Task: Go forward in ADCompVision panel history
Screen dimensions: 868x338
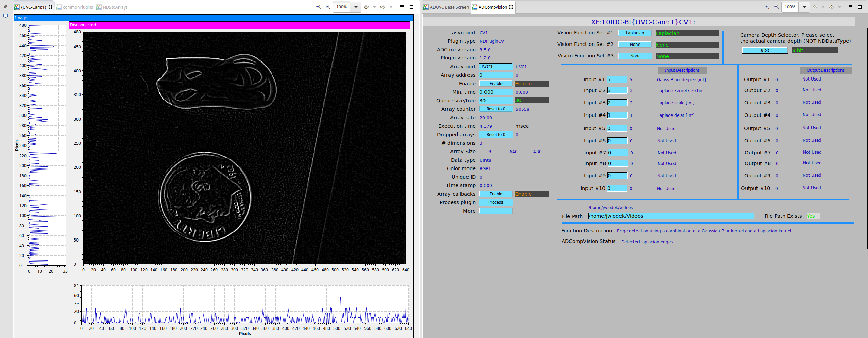Action: click(x=831, y=7)
